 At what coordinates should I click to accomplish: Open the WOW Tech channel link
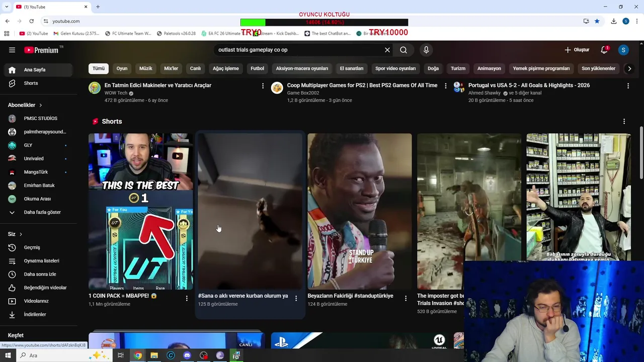tap(116, 93)
